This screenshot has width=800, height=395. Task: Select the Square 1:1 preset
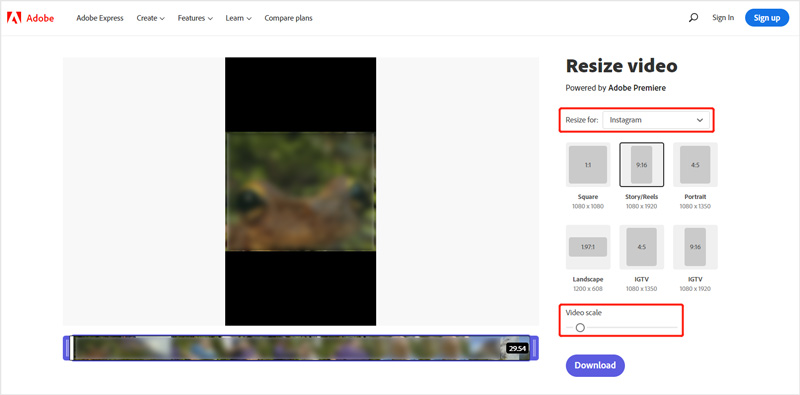click(x=588, y=165)
